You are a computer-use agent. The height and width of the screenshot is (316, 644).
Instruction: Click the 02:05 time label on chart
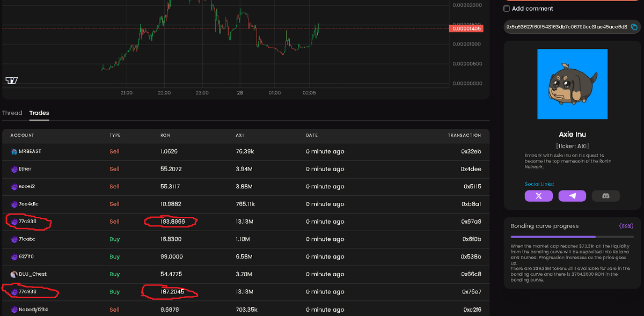309,93
